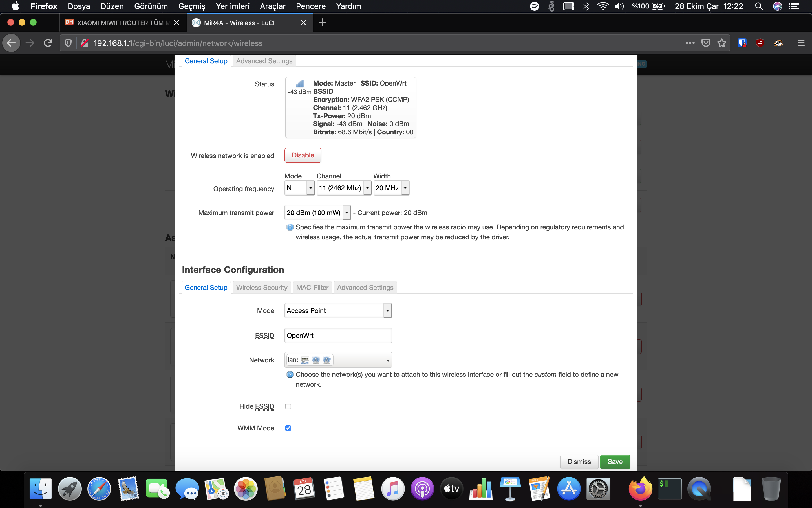Screen dimensions: 812x508
Task: Save the wireless configuration
Action: (615, 462)
